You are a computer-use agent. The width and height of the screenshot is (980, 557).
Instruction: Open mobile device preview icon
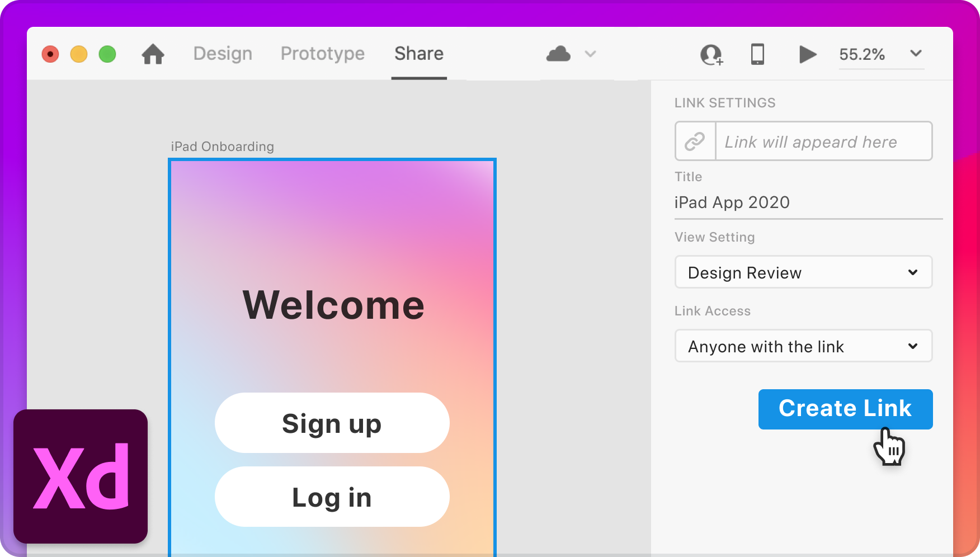[757, 54]
